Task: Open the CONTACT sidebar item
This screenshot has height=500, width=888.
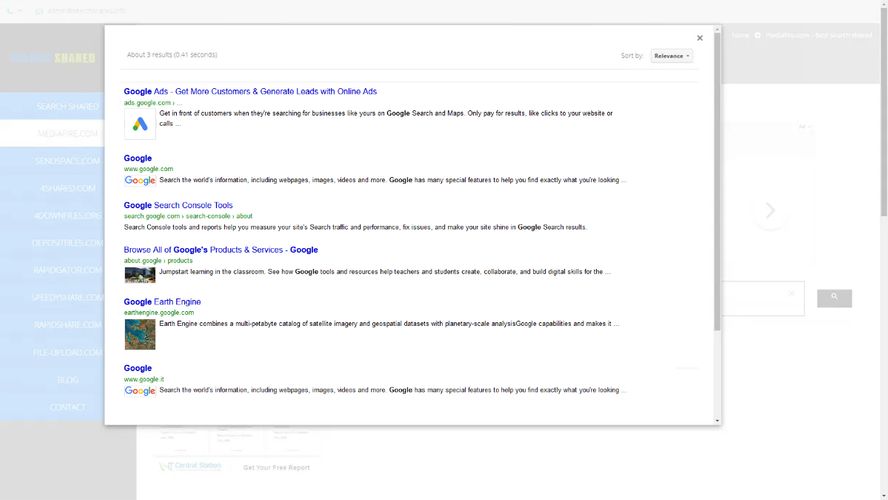Action: (x=68, y=407)
